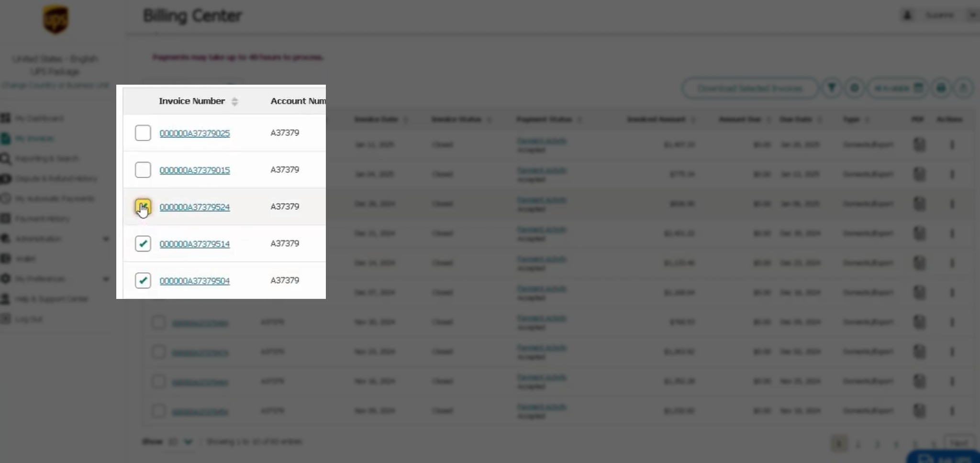Open invoice link 000000A37379524
Screen dimensions: 980x463
tap(194, 207)
